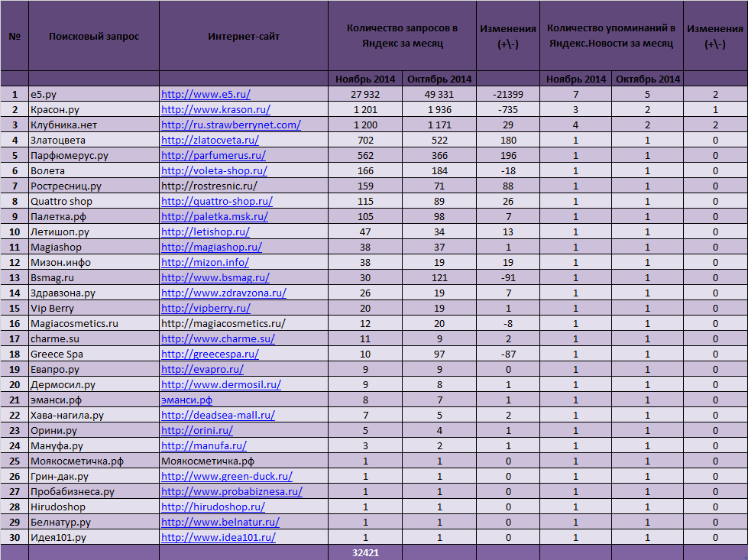Select 'Моякосметичка.рф' in the site column
Screen dimensions: 748x560
click(x=244, y=461)
